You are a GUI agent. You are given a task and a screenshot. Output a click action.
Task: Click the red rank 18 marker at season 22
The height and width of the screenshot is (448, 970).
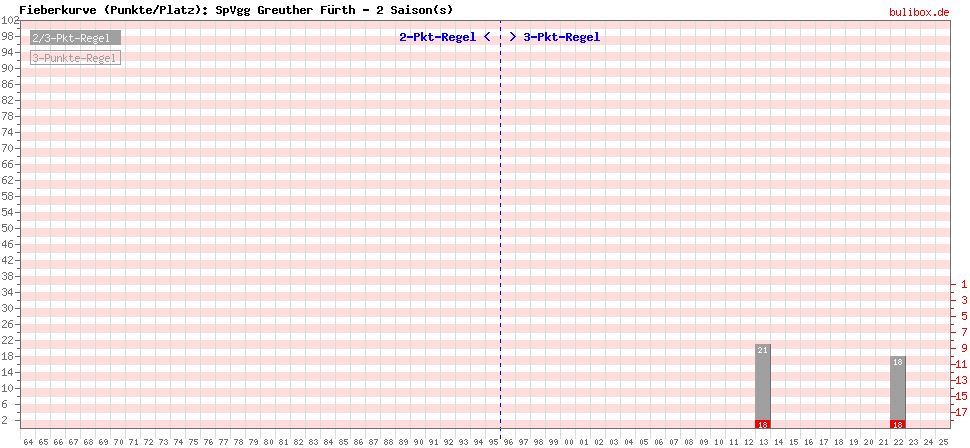[x=898, y=424]
